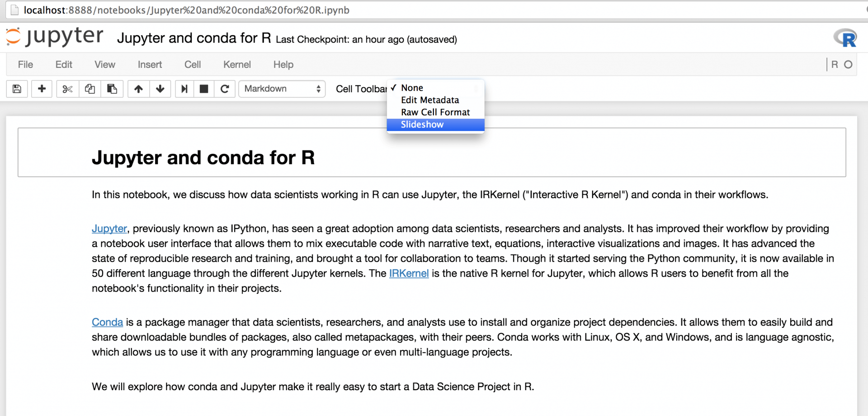Screen dimensions: 868x416
Task: Follow the IRKernel hyperlink
Action: (409, 274)
